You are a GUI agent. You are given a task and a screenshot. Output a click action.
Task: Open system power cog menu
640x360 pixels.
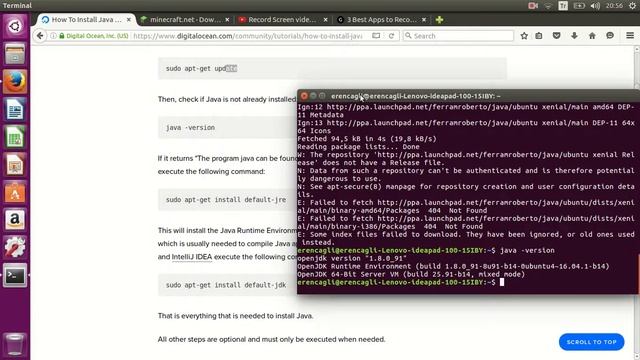click(x=632, y=6)
